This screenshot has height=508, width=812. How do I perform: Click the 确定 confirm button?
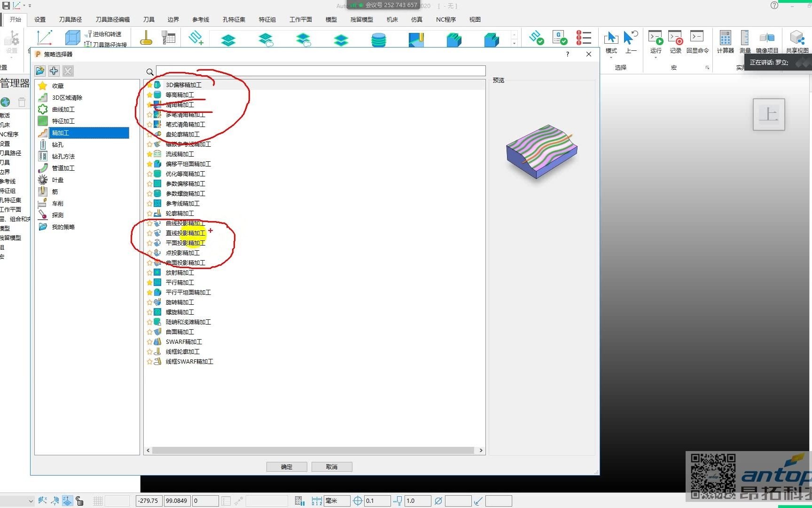click(287, 467)
